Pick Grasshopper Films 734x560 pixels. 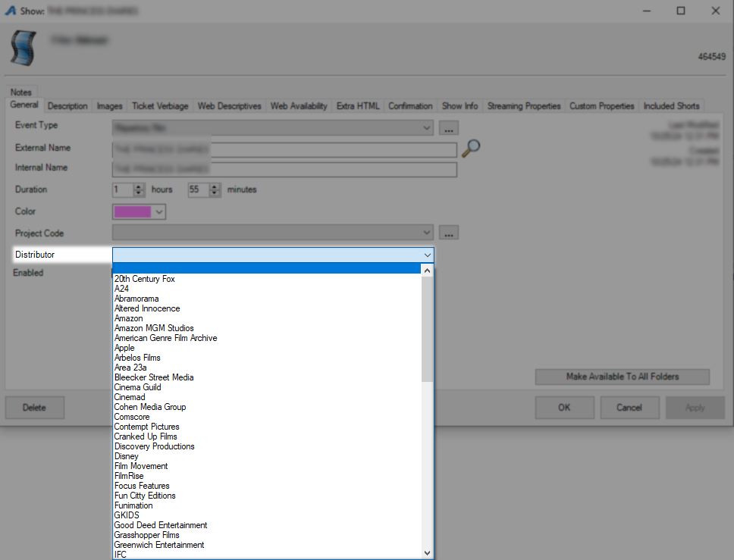tap(267, 535)
